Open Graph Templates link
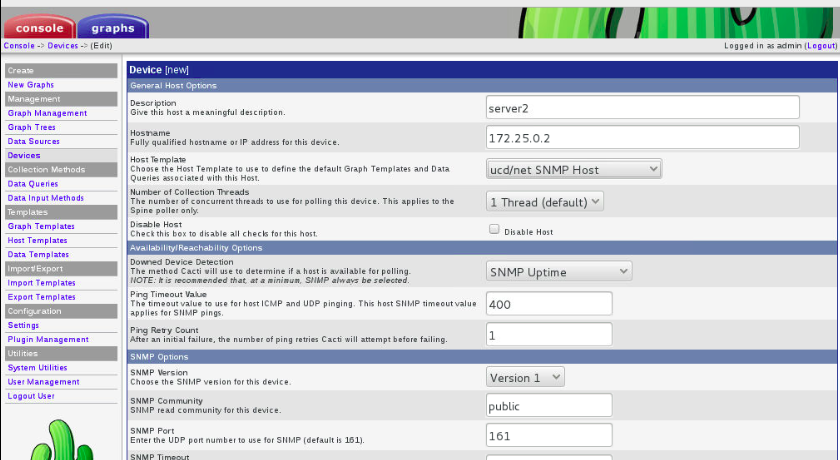840x460 pixels. [x=41, y=227]
